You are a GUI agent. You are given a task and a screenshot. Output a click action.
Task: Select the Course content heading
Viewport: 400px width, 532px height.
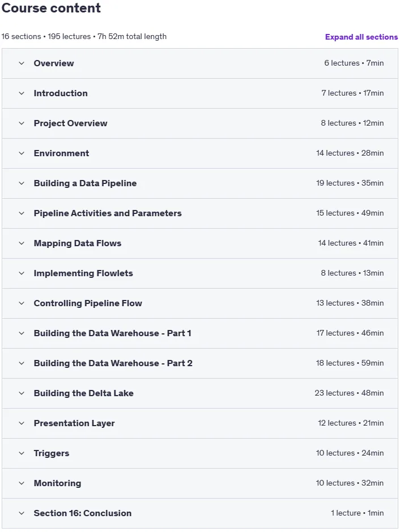[51, 8]
